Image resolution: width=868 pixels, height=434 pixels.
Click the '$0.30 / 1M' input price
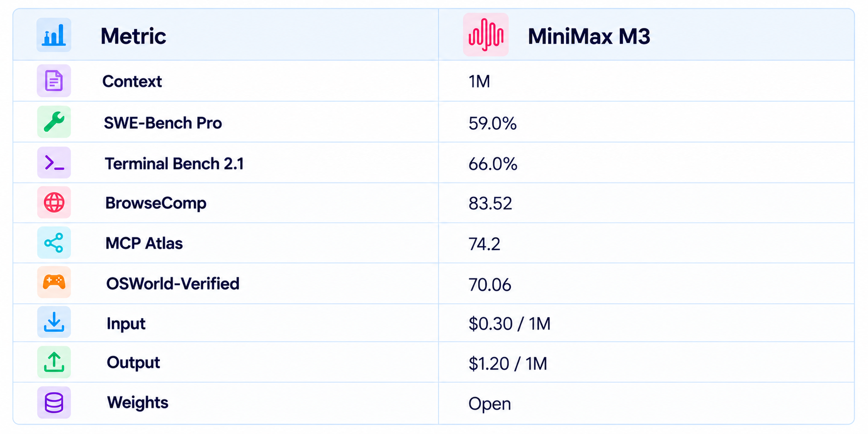coord(509,324)
